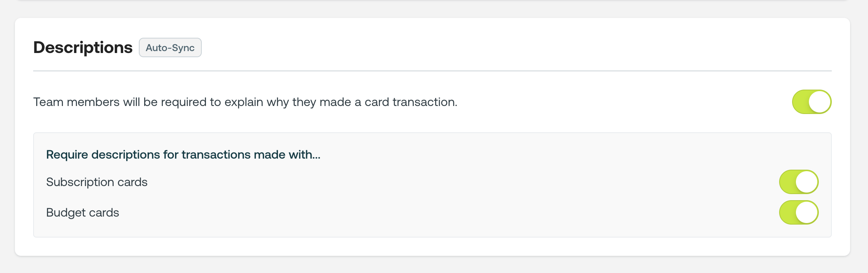The width and height of the screenshot is (868, 273).
Task: Click the Descriptions section heading
Action: pyautogui.click(x=83, y=48)
